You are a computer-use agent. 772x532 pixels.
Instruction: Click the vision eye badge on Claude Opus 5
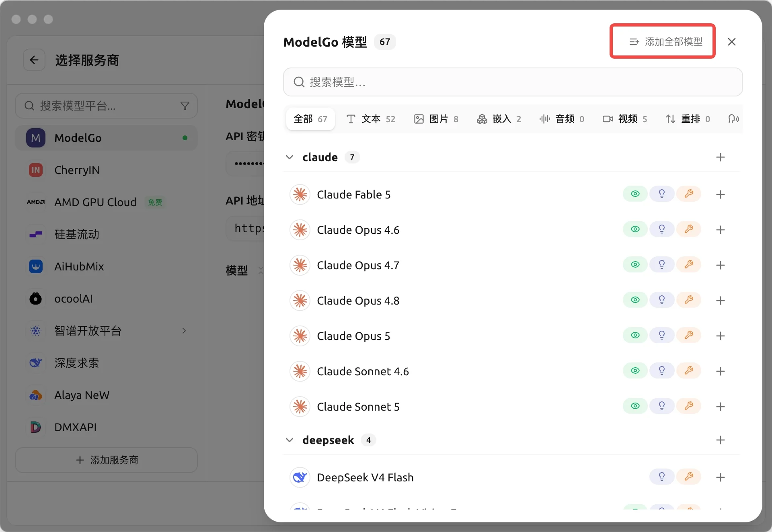pyautogui.click(x=635, y=335)
